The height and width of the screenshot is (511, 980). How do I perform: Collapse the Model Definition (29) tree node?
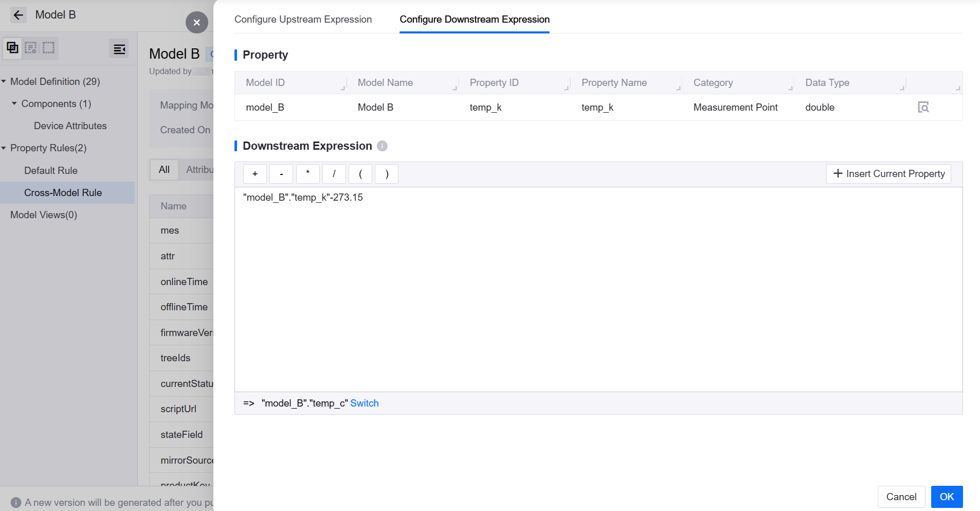pos(4,82)
